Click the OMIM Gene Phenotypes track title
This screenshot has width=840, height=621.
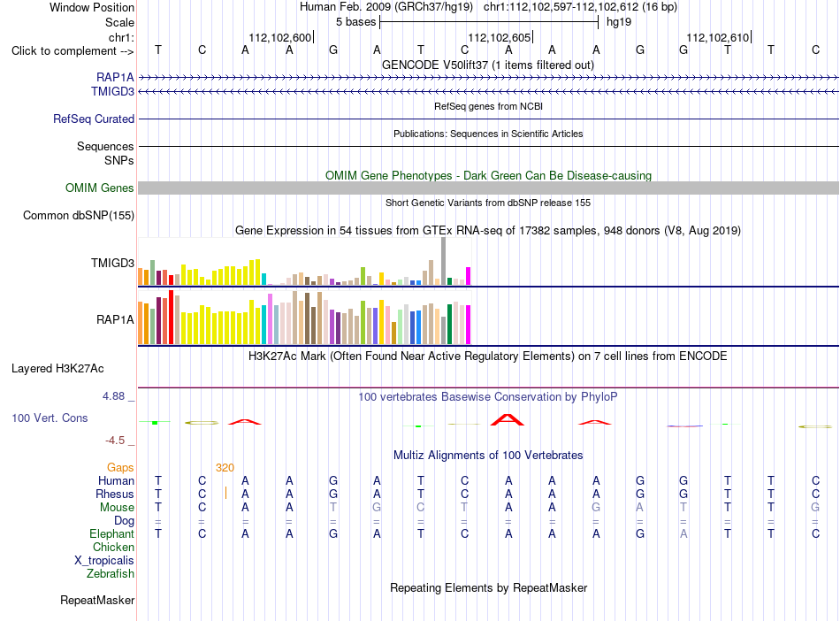click(488, 176)
